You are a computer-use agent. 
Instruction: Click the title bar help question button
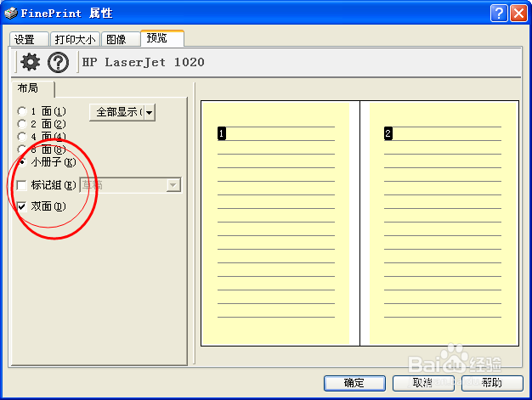(498, 14)
